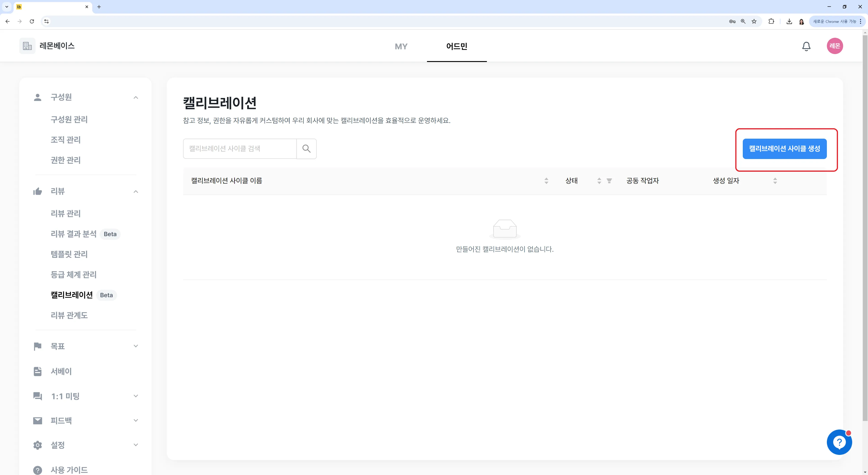868x475 pixels.
Task: Click the 레몬베이스 building logo icon
Action: point(27,46)
